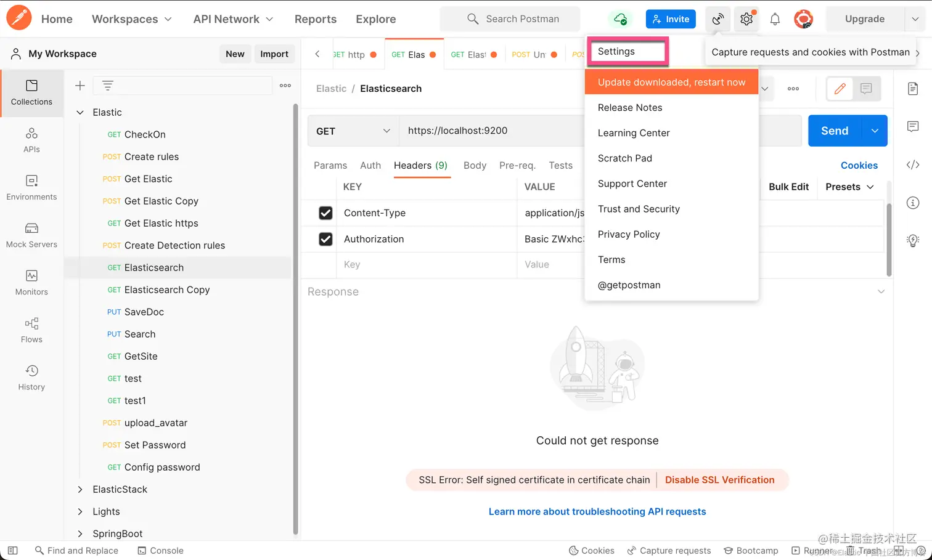
Task: Switch to comment mode icon
Action: click(x=866, y=89)
